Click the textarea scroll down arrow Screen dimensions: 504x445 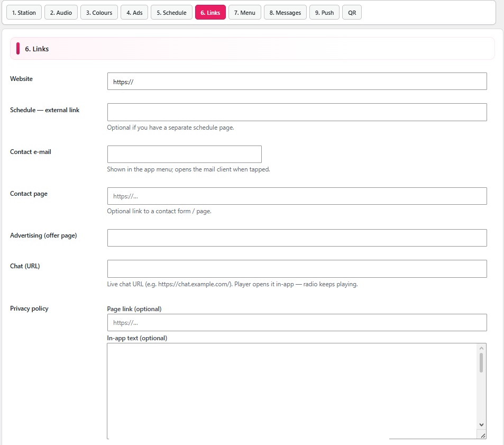[x=481, y=425]
